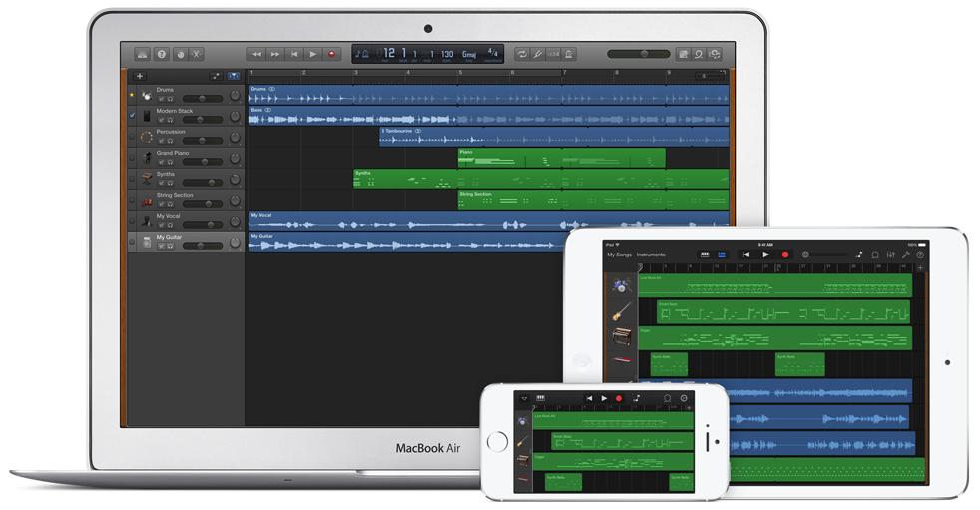
Task: Tap the plus at the iPad ruler end
Action: (x=920, y=268)
